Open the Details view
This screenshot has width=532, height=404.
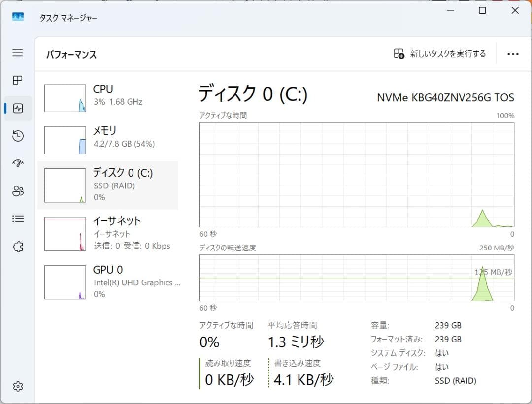pyautogui.click(x=17, y=218)
